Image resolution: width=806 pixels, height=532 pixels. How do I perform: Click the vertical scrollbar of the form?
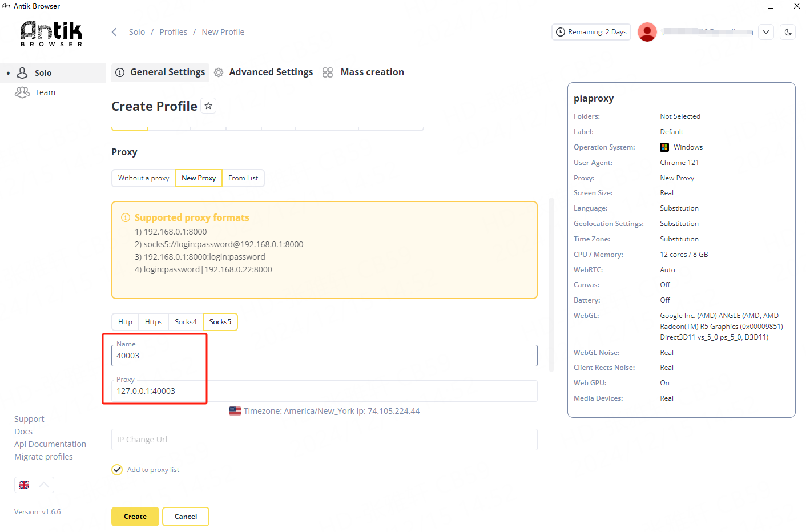(x=551, y=285)
